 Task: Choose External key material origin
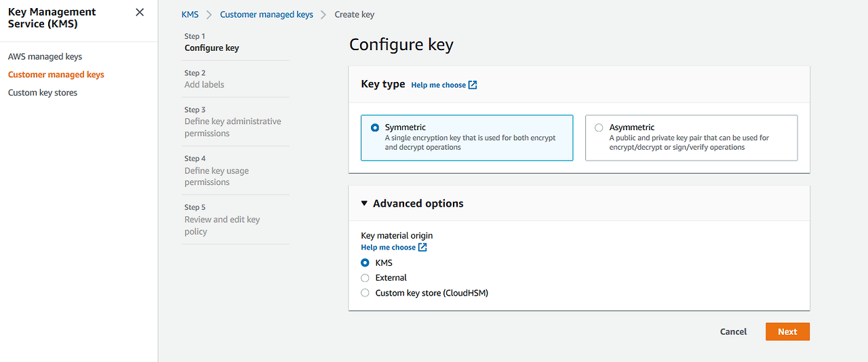point(366,278)
